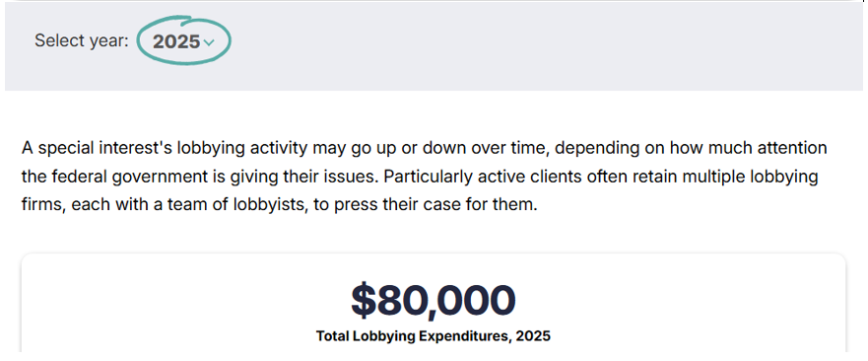Click the "Total Lobbying Expenditures, 2025" caption
The width and height of the screenshot is (868, 361).
click(433, 336)
